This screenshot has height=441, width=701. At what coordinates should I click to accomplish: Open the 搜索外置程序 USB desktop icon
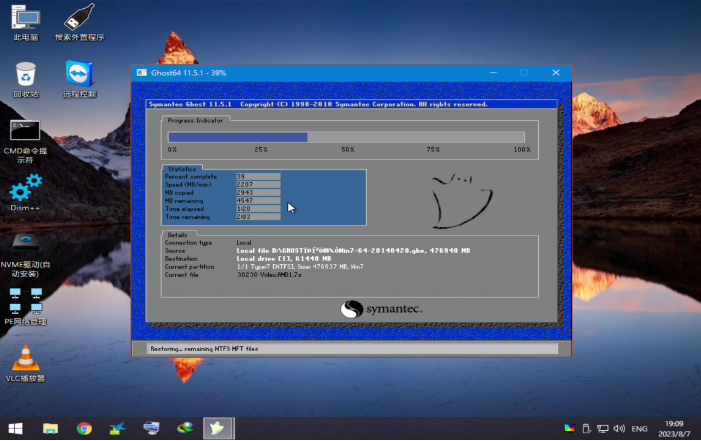coord(80,23)
